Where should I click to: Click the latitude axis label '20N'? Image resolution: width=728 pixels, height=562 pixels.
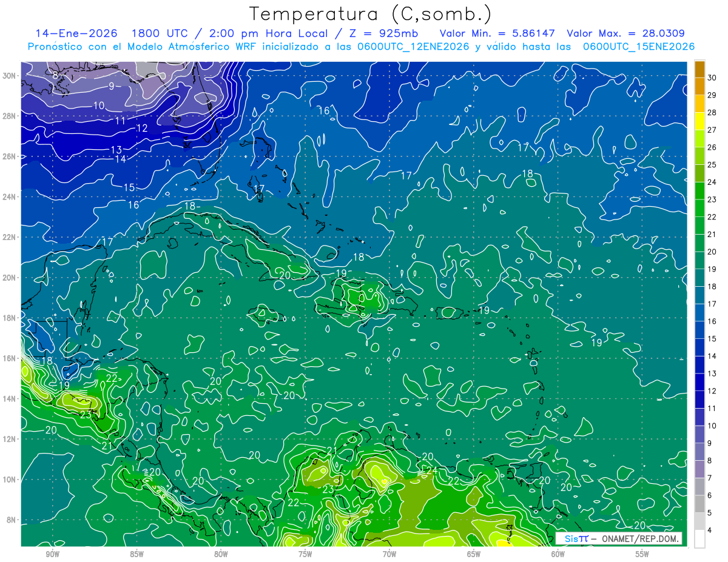pos(10,277)
